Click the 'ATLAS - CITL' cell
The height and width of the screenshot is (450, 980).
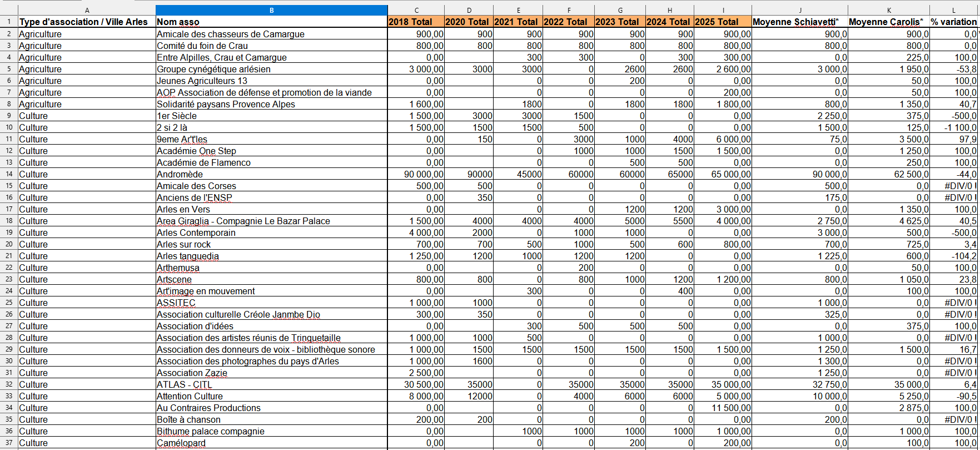click(x=271, y=384)
